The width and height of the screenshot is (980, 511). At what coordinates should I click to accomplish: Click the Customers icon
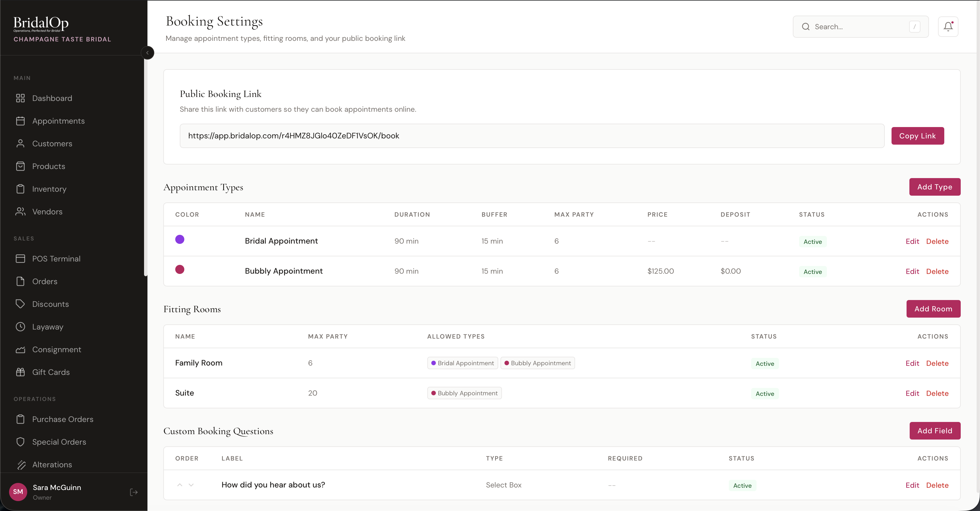point(20,143)
